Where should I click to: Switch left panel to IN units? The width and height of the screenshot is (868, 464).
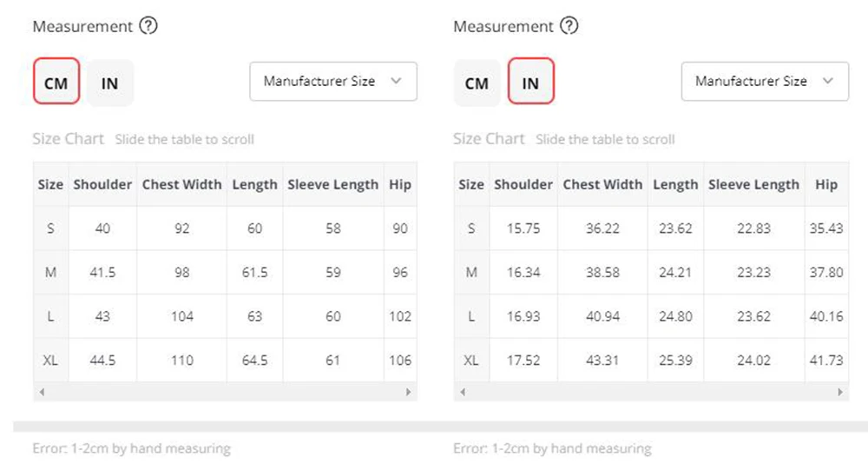109,83
